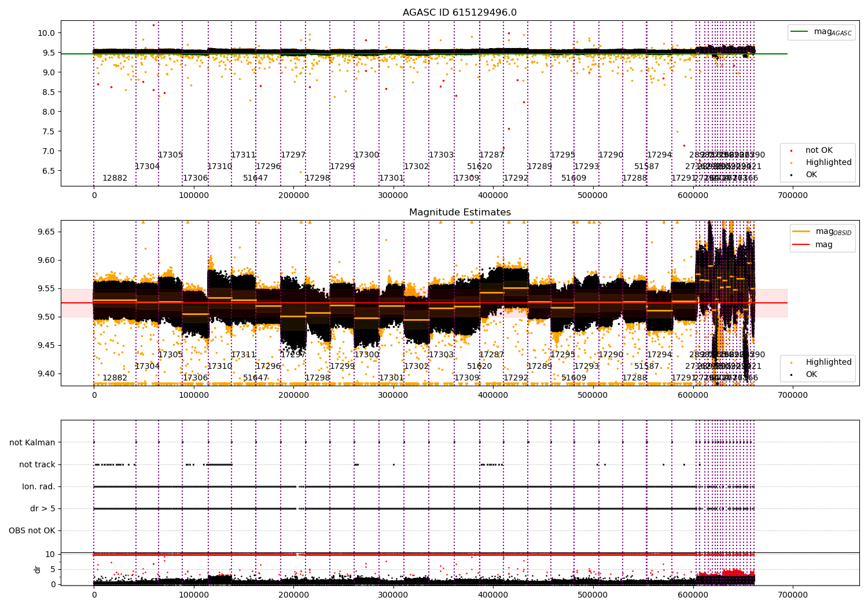Click x-axis tick 700000 below the top plot

coord(793,196)
